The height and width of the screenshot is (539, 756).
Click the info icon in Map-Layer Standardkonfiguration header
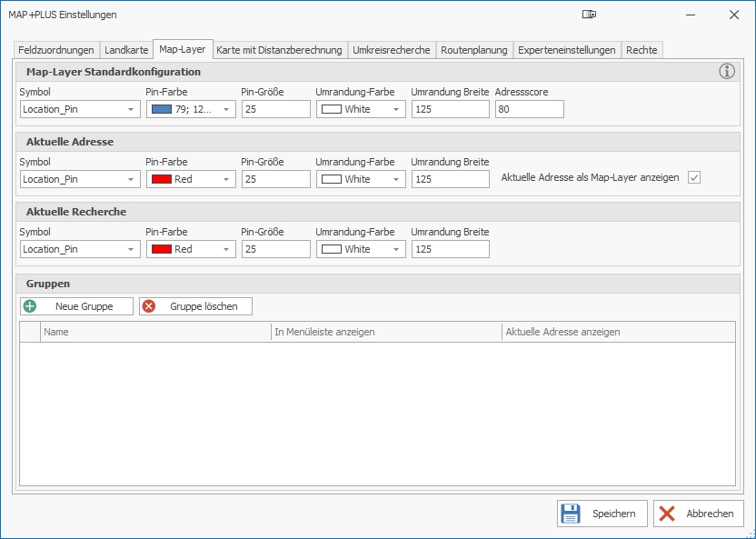(x=727, y=72)
